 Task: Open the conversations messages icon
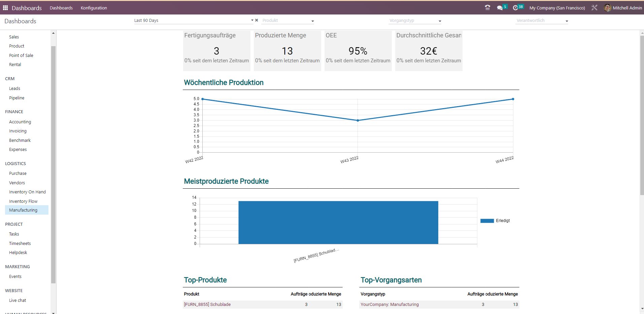tap(500, 8)
